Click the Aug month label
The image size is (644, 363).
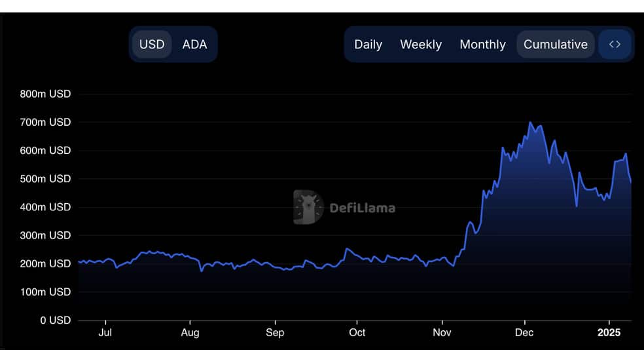click(x=190, y=333)
